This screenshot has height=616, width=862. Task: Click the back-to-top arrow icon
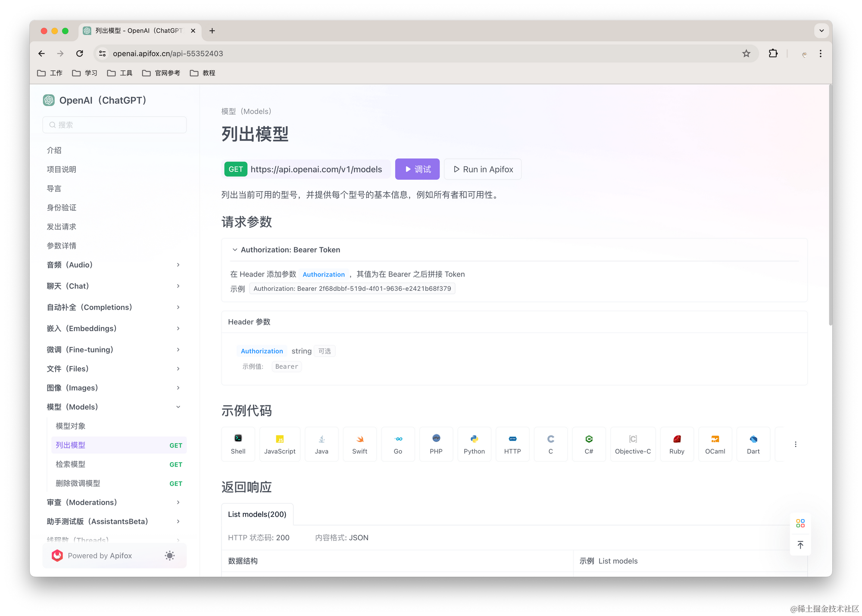click(800, 545)
